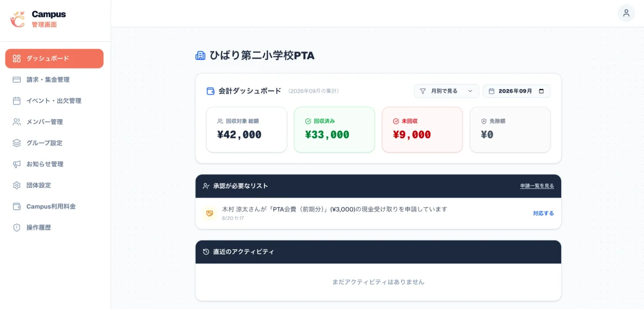Expand the 月別で見る dropdown
644x309 pixels.
pos(447,91)
